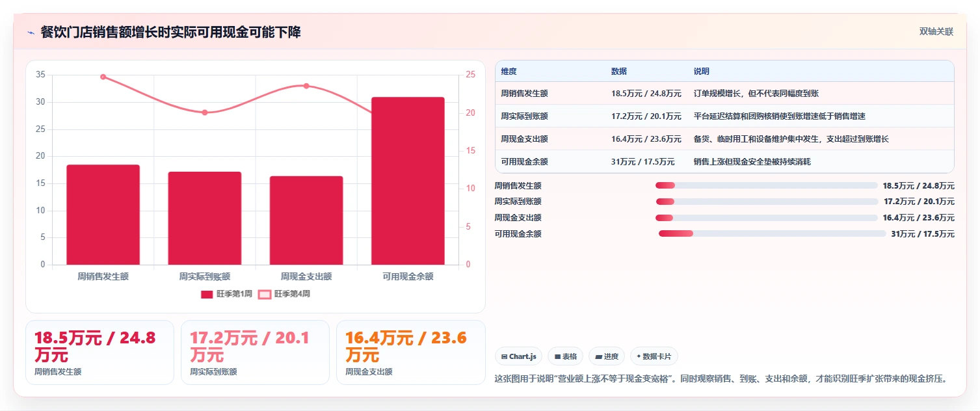
Task: Click the 周销售发生额 progress bar
Action: [767, 185]
